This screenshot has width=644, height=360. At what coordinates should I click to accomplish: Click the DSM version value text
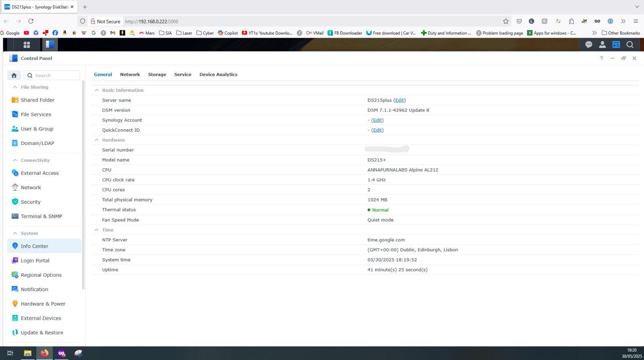(398, 110)
